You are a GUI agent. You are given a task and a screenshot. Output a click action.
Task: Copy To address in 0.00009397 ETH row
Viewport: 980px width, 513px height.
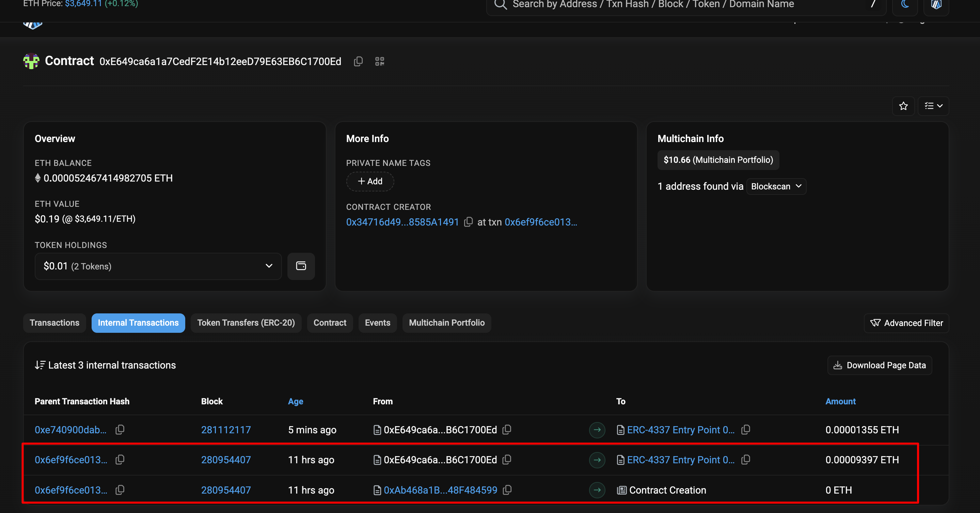(x=745, y=460)
